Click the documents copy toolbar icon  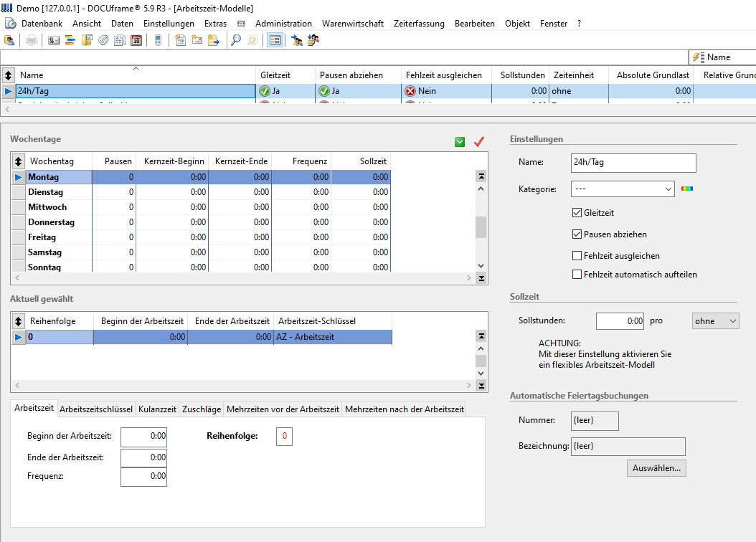(120, 40)
